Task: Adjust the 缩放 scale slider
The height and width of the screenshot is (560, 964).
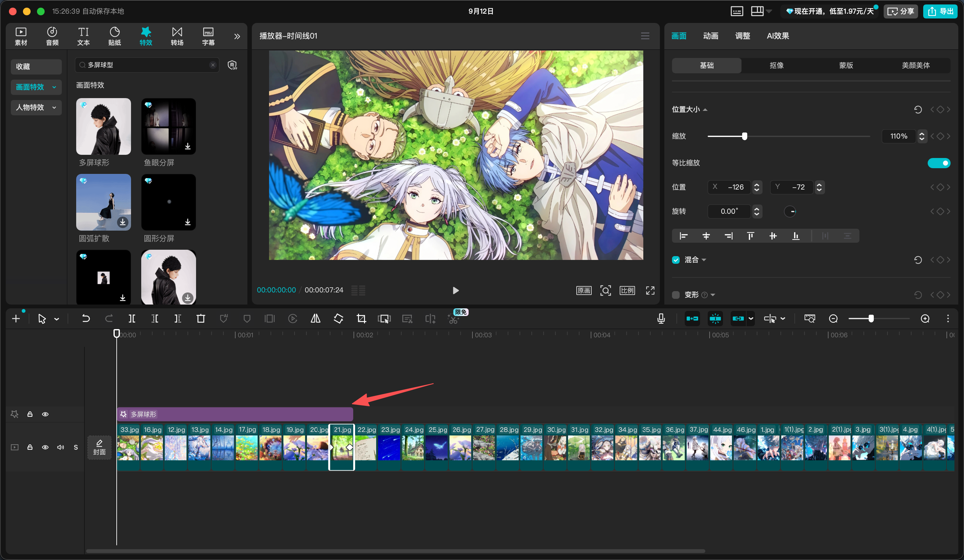Action: [744, 136]
